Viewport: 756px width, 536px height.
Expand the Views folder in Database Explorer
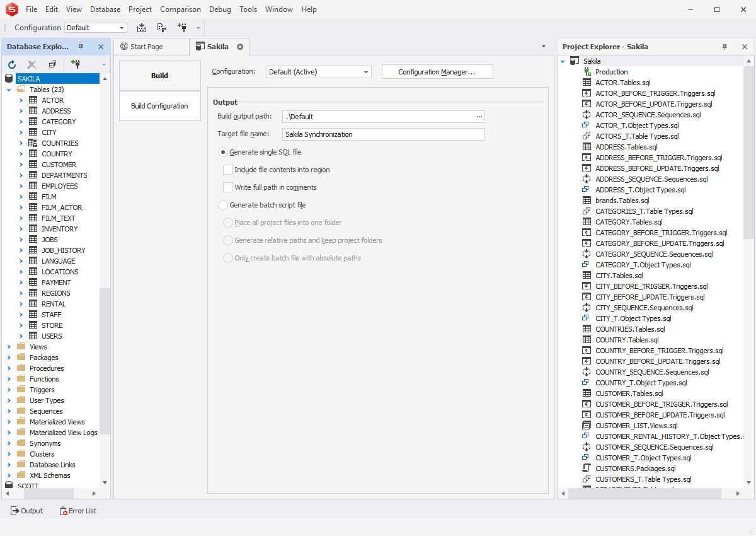pyautogui.click(x=9, y=347)
